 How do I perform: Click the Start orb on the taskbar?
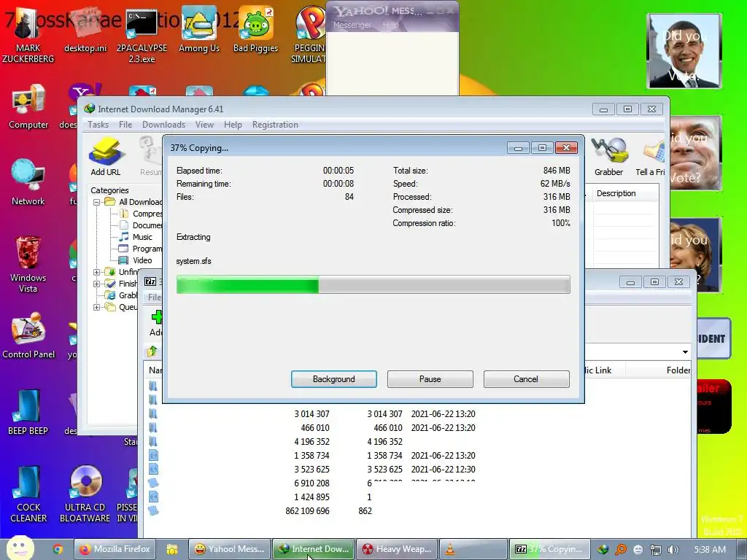click(x=20, y=548)
